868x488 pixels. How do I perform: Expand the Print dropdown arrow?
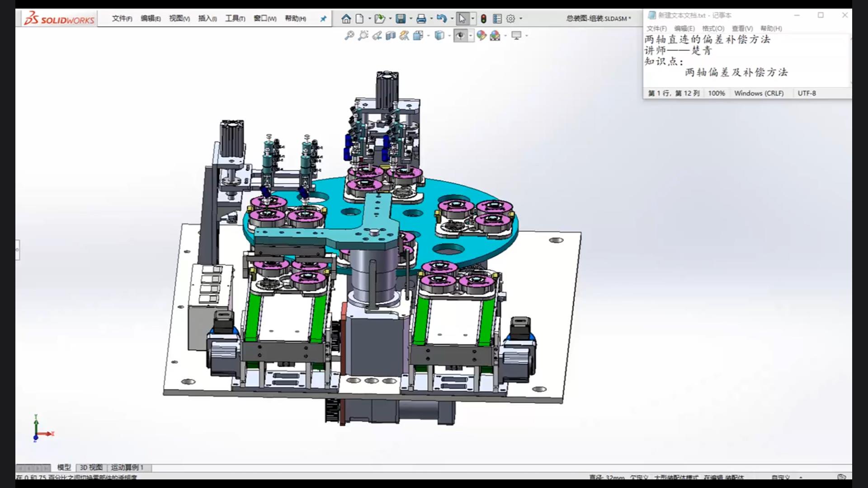[x=432, y=19]
